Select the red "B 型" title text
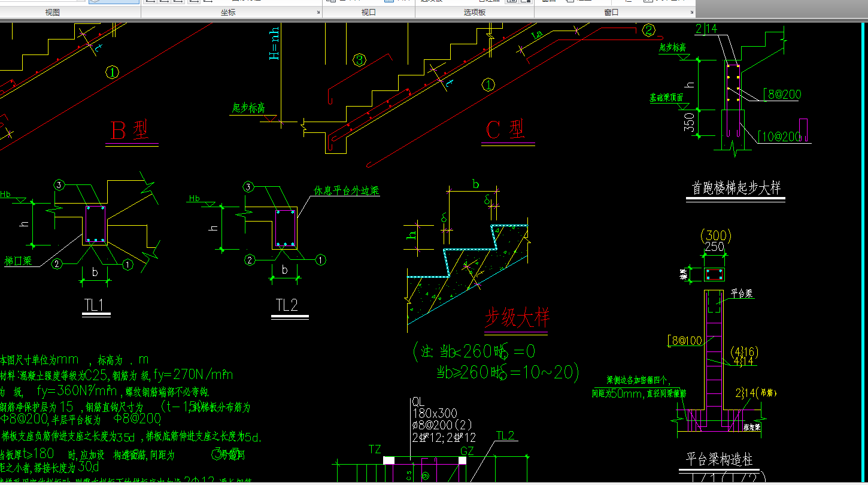 pos(130,131)
